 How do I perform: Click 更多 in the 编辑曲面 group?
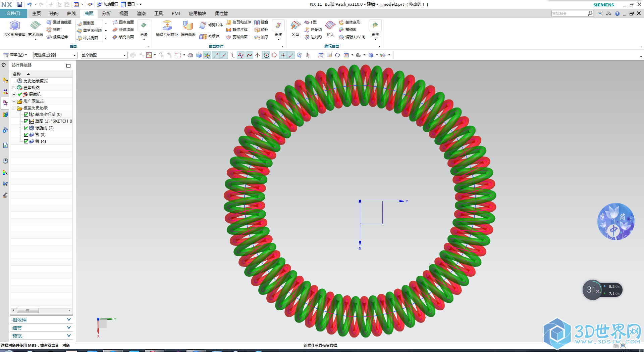coord(375,30)
